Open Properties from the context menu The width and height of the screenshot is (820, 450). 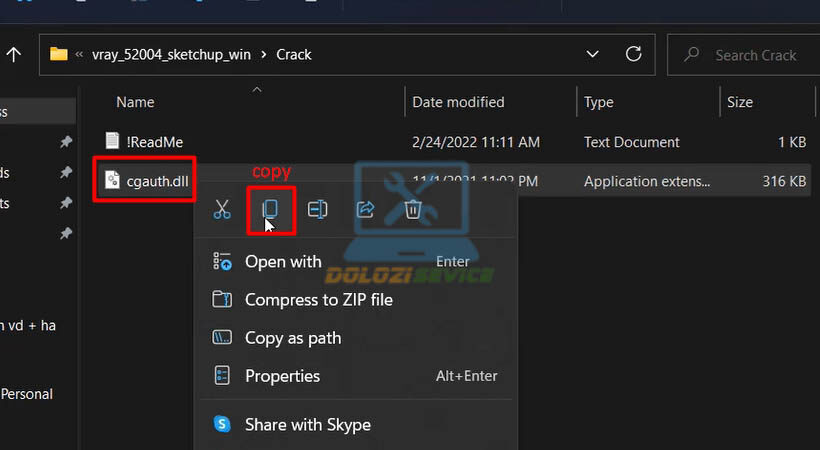tap(282, 376)
